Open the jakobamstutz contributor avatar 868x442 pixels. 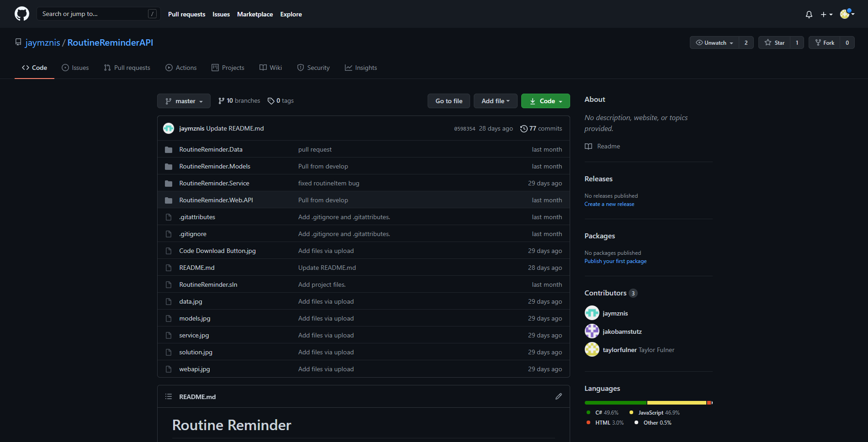point(592,331)
